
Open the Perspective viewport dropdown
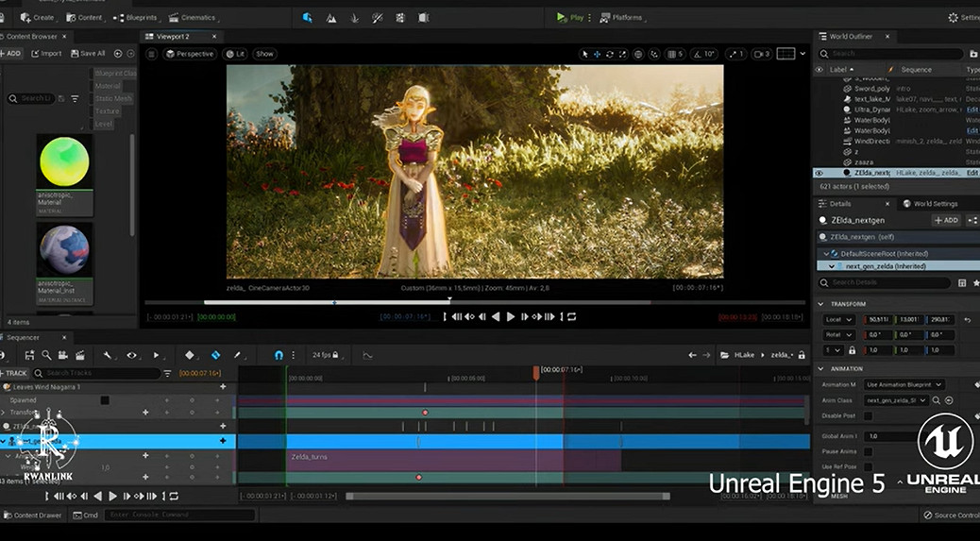(x=190, y=54)
